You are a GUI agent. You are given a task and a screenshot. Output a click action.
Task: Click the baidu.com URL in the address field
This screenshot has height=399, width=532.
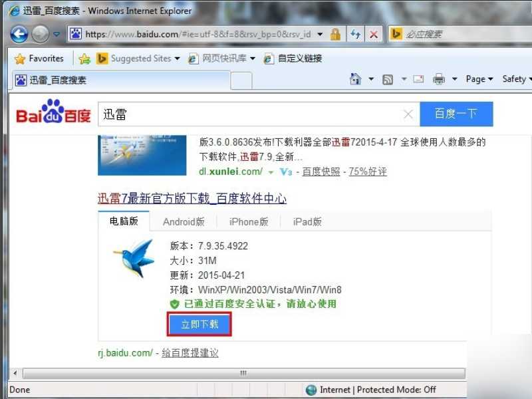(x=198, y=35)
